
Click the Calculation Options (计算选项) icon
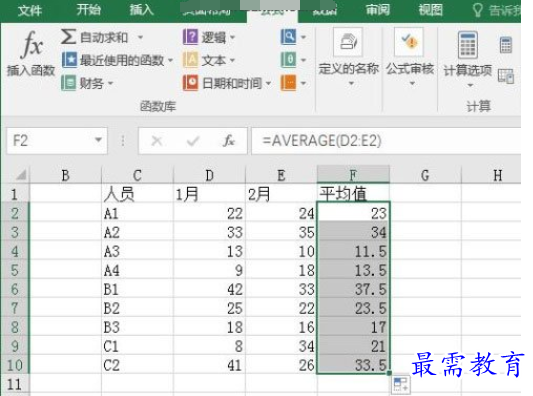click(x=468, y=45)
